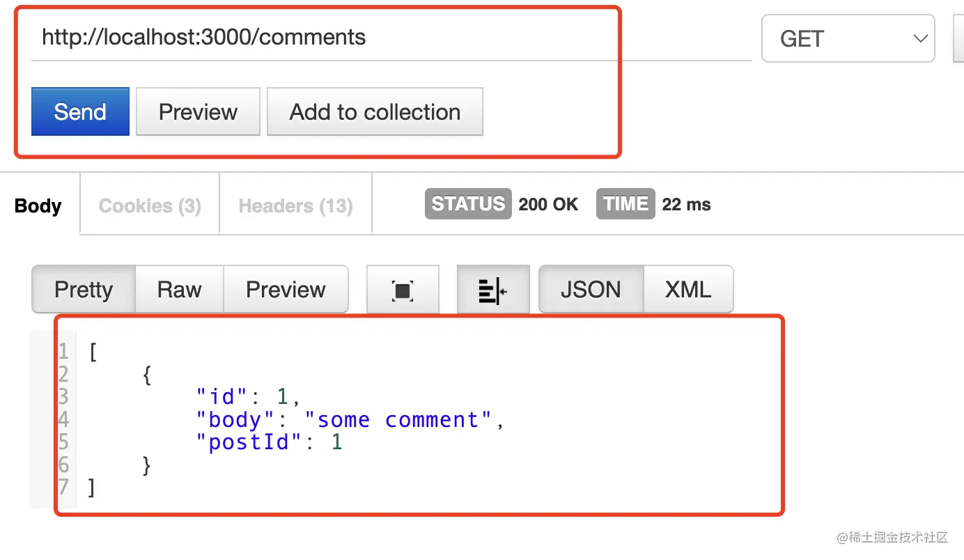Open the GET method dropdown

click(x=848, y=38)
